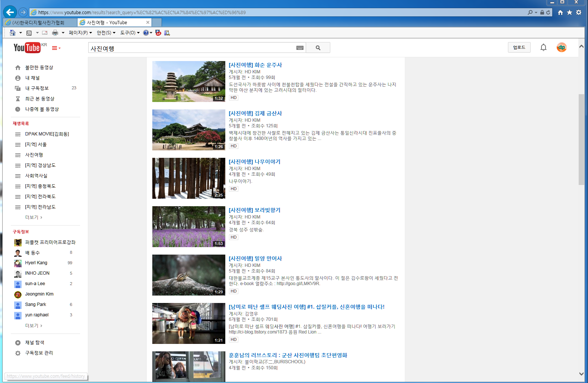Click the YouTube logo
588x383 pixels.
coord(27,48)
